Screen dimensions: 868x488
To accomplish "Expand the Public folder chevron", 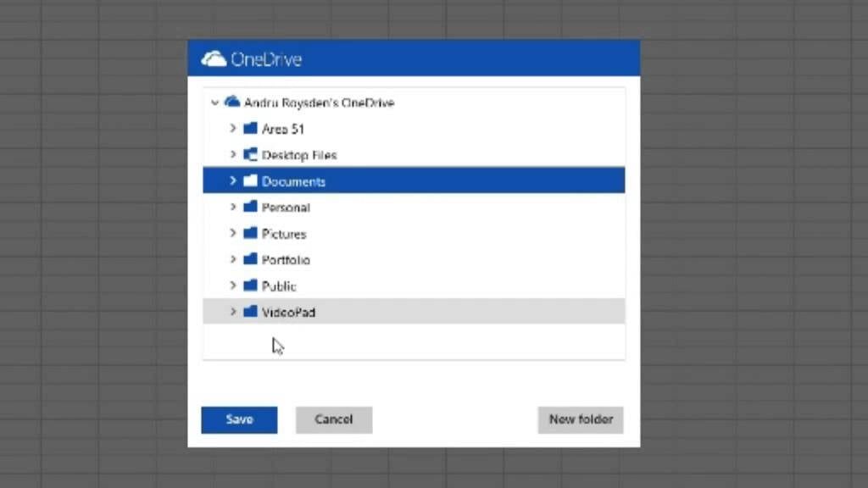I will click(x=233, y=285).
